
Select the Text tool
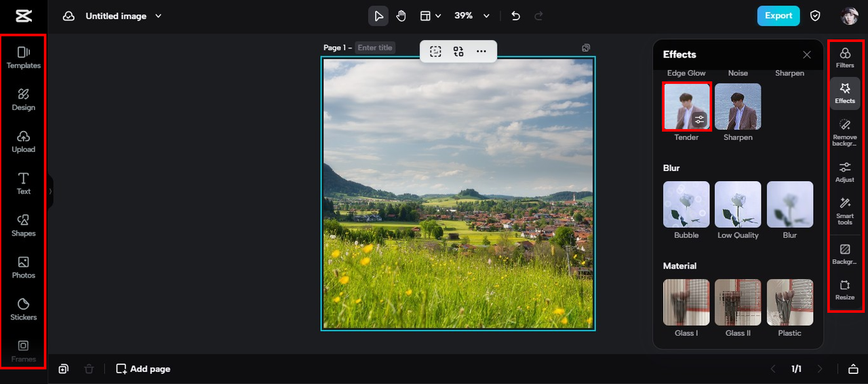[x=24, y=184]
